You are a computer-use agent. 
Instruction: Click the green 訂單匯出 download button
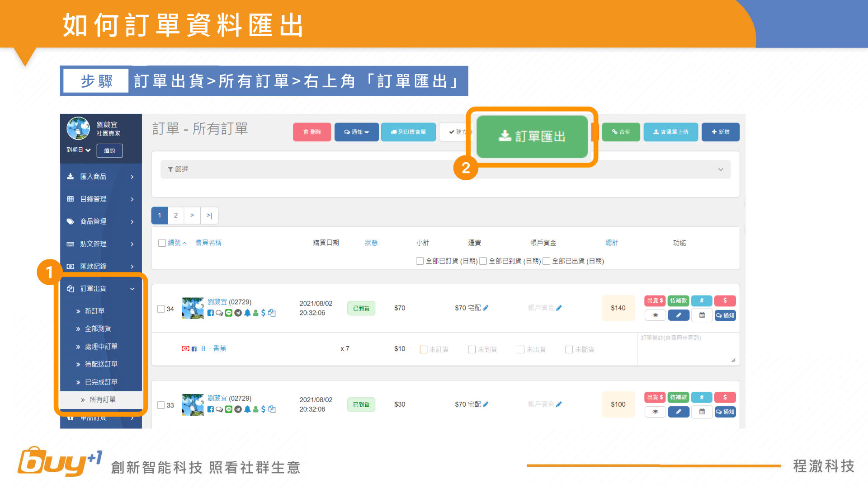[532, 136]
